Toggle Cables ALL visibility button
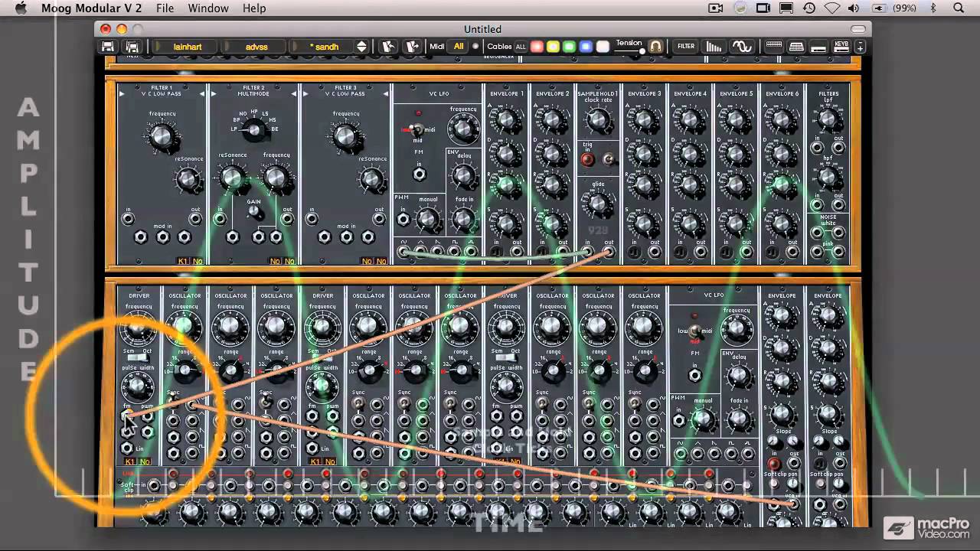980x551 pixels. point(521,47)
